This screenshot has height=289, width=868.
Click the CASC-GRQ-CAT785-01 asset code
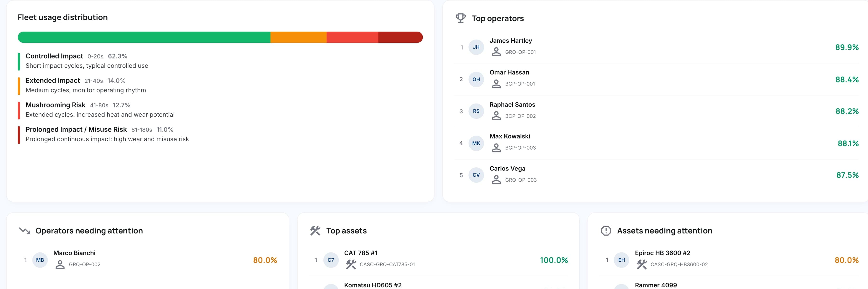tap(387, 265)
